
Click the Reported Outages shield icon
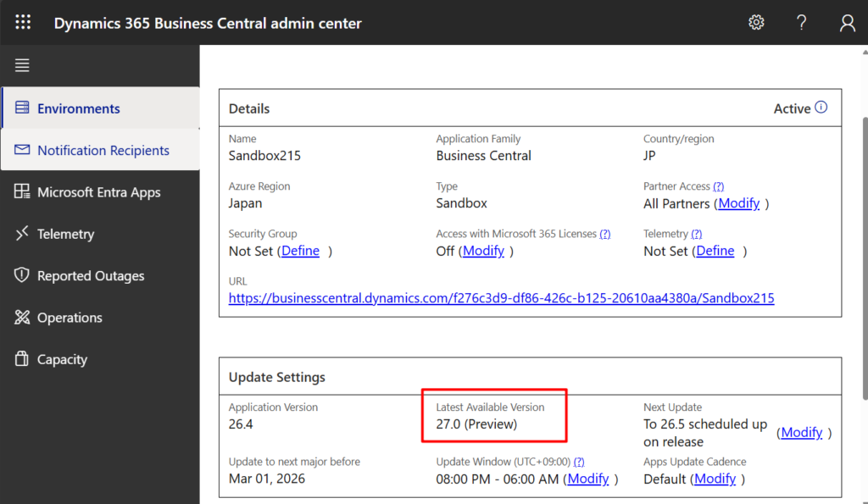(22, 276)
